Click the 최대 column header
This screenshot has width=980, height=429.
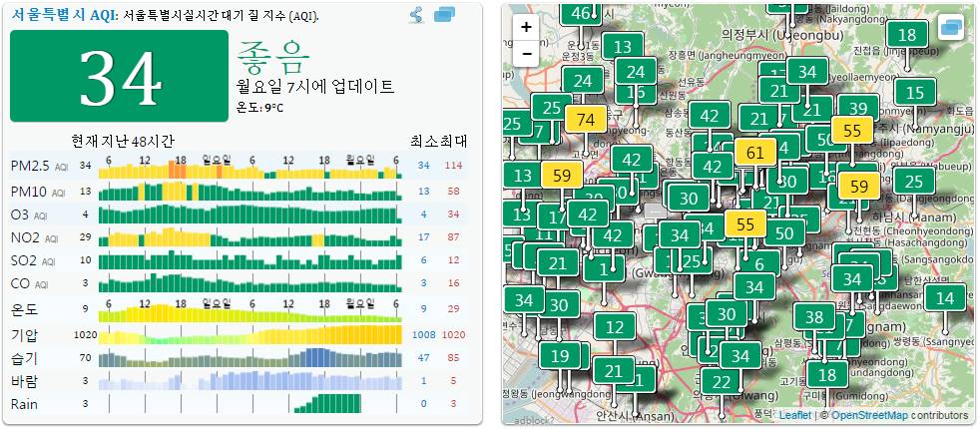453,141
